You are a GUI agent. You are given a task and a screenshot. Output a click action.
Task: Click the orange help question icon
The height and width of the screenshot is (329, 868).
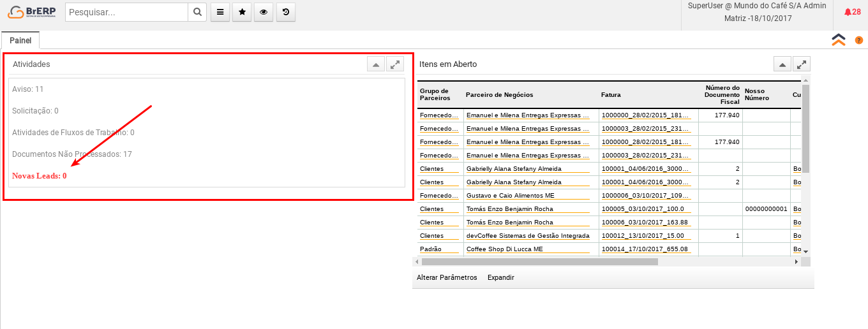tap(859, 40)
